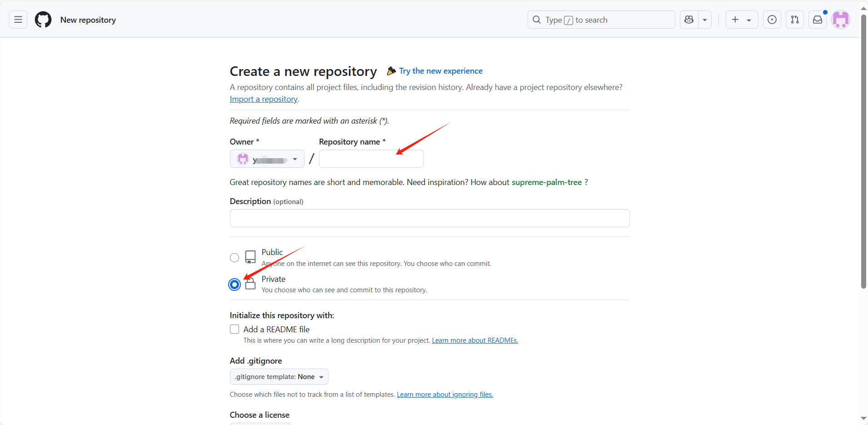
Task: Focus the Repository name input field
Action: click(x=371, y=159)
